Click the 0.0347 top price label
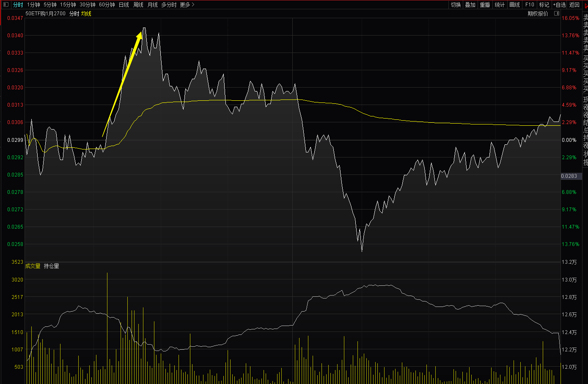 pos(15,18)
